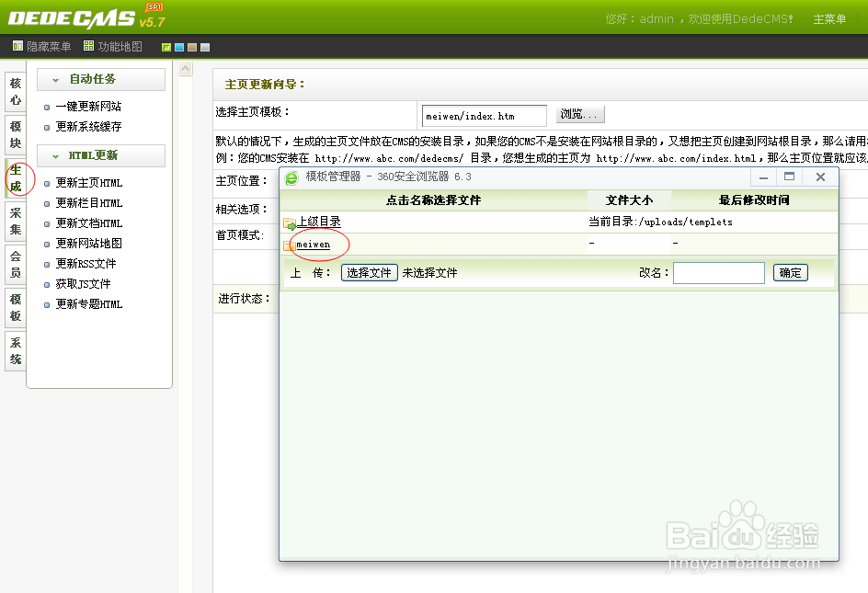This screenshot has width=868, height=593.
Task: Click the 改名 rename input field
Action: click(718, 272)
